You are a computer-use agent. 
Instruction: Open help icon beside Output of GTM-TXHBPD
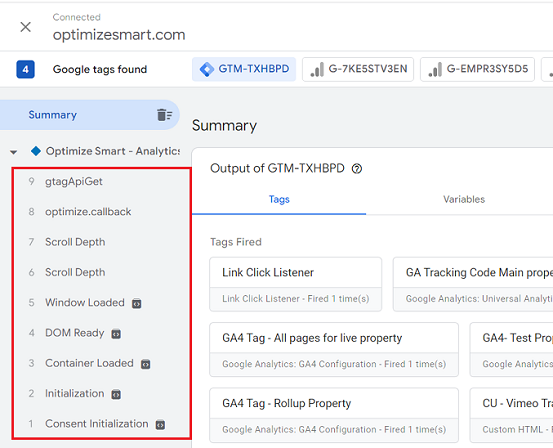point(357,169)
